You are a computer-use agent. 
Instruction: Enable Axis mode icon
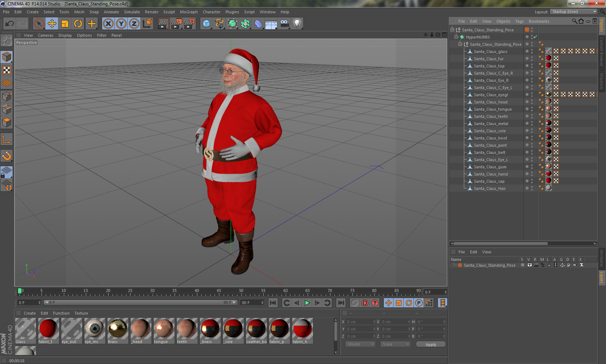pos(6,139)
